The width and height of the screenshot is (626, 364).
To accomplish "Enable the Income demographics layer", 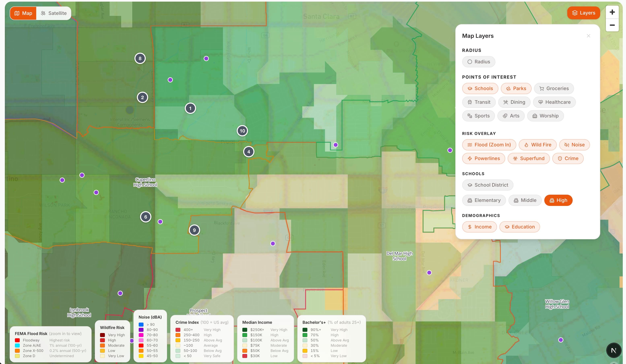I will tap(479, 226).
